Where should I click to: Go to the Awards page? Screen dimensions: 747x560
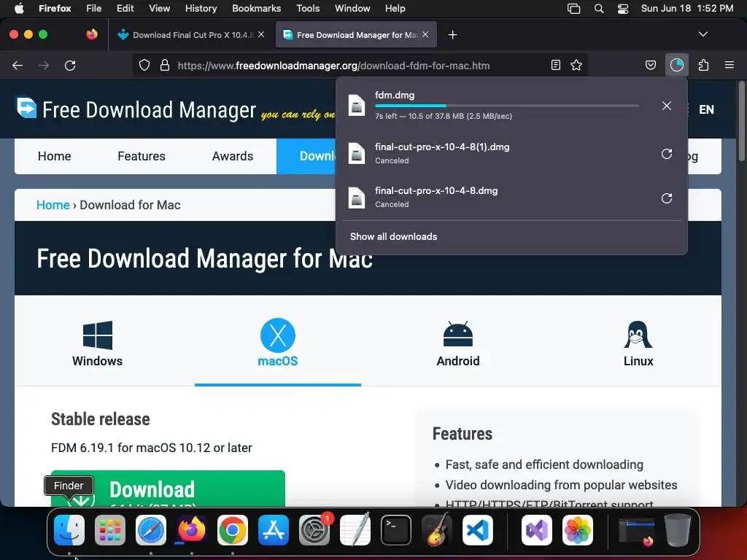coord(233,156)
